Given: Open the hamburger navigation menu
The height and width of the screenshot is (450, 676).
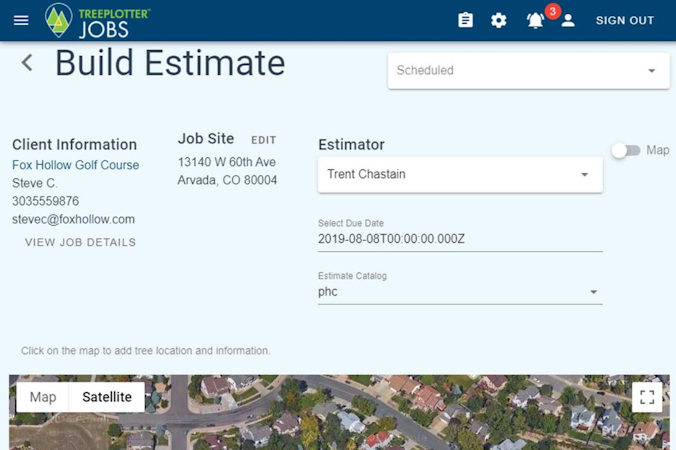Looking at the screenshot, I should (x=21, y=20).
